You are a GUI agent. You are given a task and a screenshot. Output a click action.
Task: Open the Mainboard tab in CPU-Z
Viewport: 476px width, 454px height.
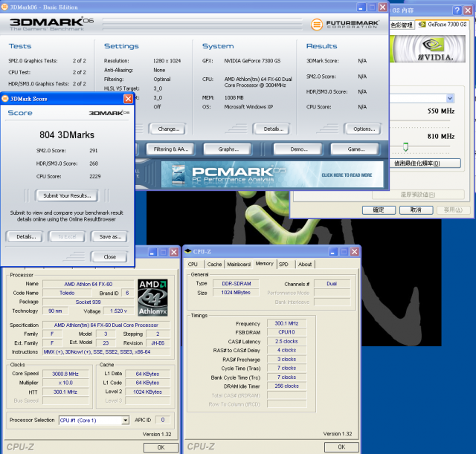239,264
